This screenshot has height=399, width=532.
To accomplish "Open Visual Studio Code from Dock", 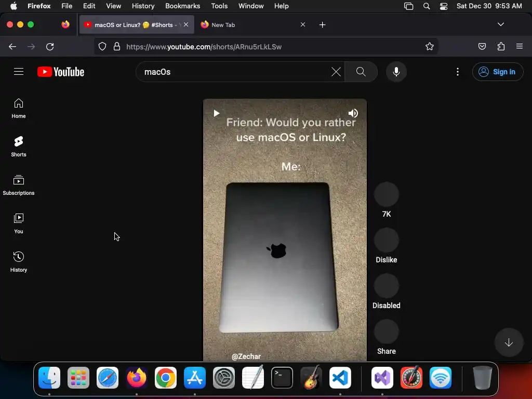I will point(340,378).
